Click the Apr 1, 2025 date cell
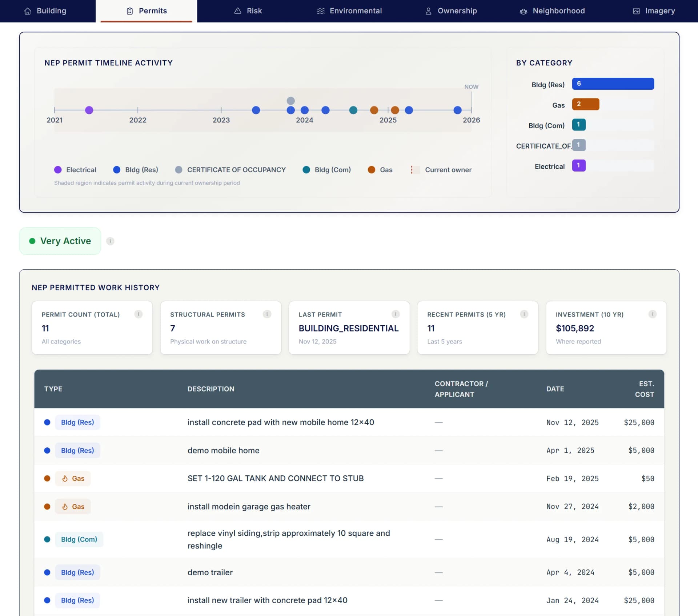Viewport: 698px width, 616px height. coord(570,450)
